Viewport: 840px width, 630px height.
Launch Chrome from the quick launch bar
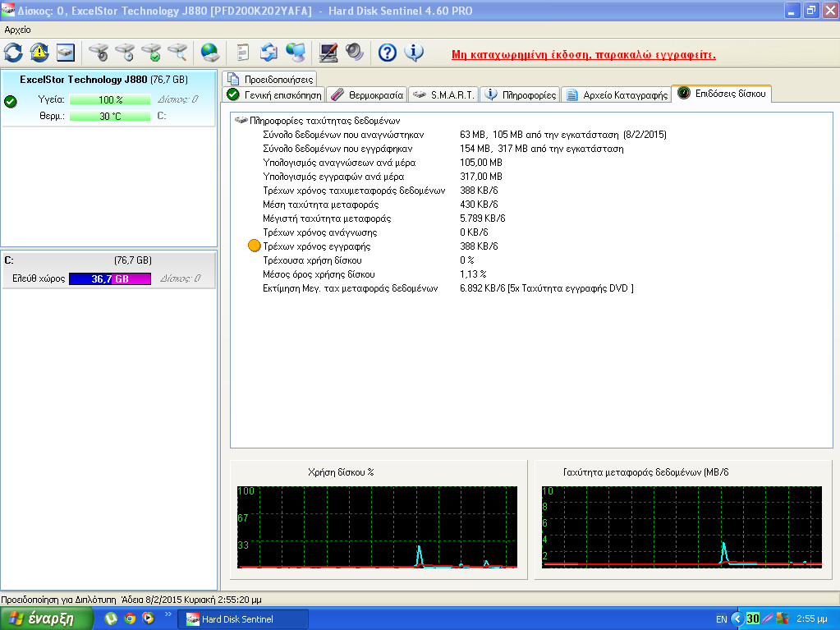click(130, 619)
